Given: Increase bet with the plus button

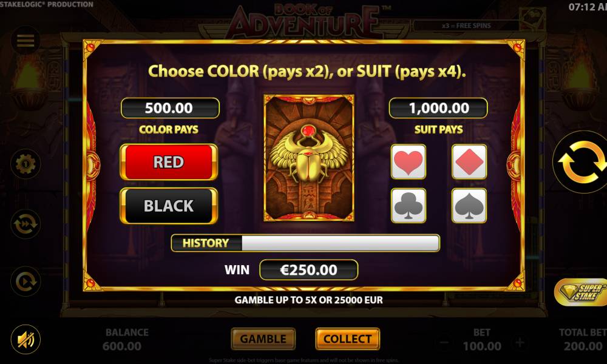Looking at the screenshot, I should point(520,342).
